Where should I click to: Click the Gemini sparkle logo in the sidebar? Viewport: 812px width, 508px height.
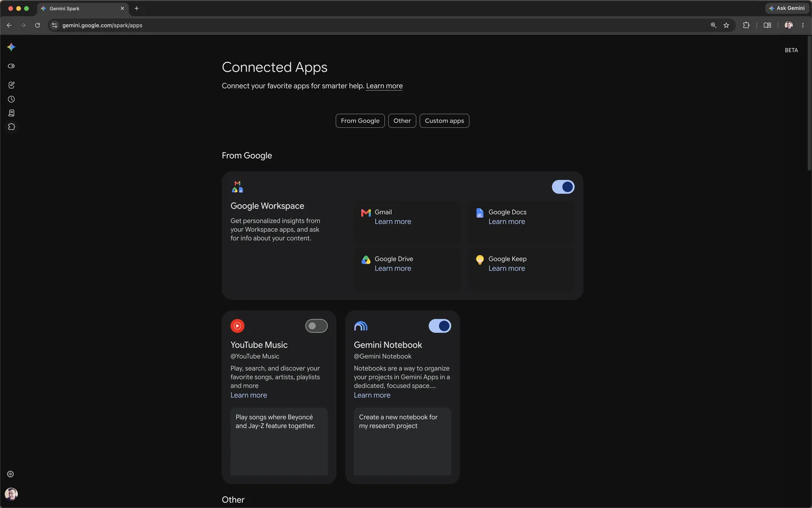coord(11,47)
